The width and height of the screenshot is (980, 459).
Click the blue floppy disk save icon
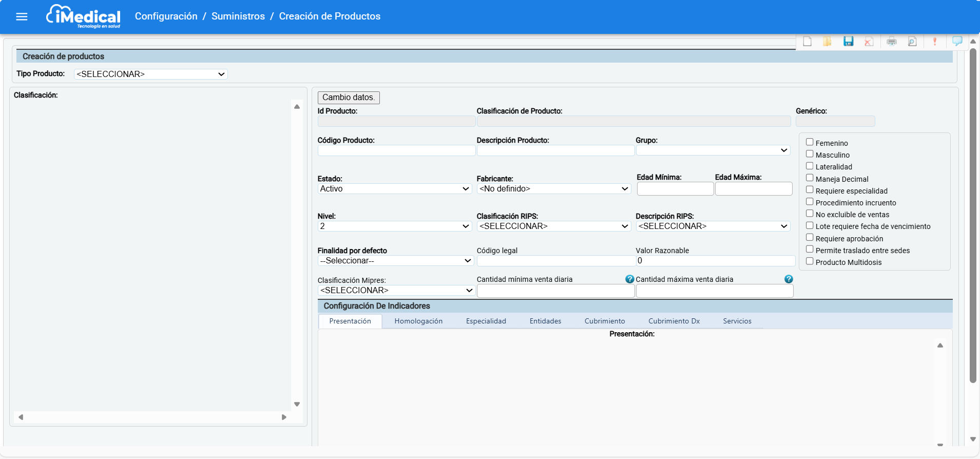848,42
